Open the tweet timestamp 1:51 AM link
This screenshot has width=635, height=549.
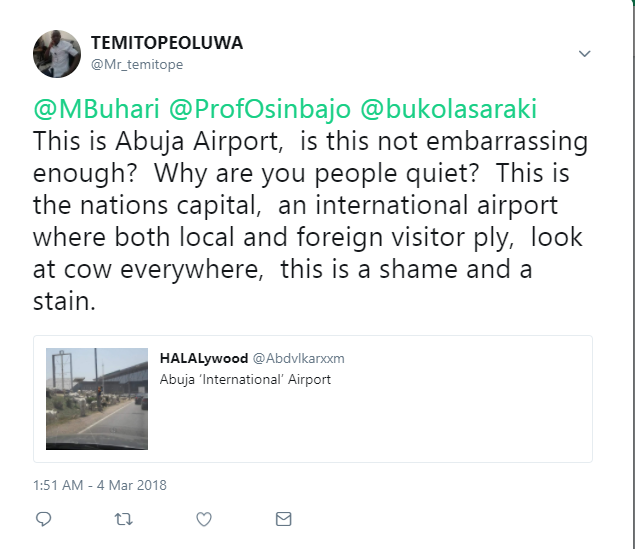tap(100, 485)
